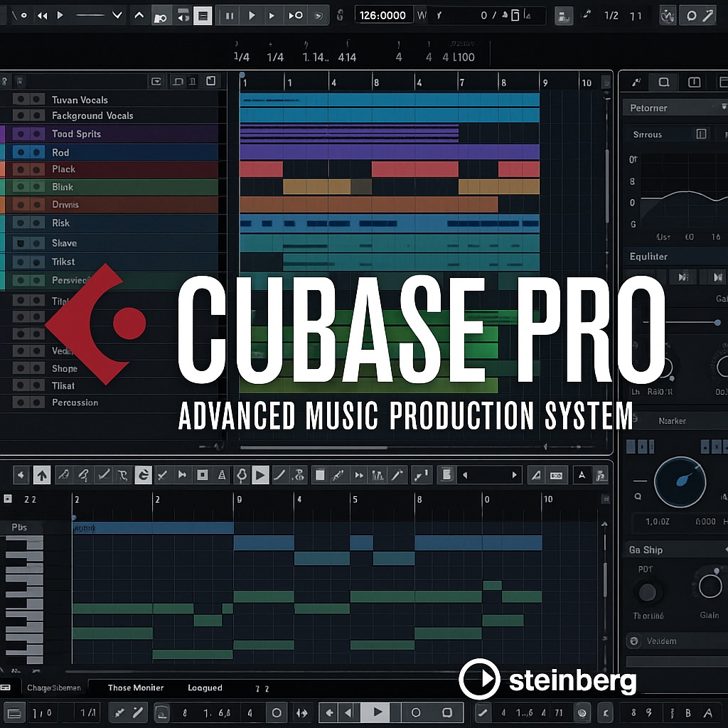Image resolution: width=728 pixels, height=728 pixels.
Task: Click the left-right arrows icon in the bottom bar
Action: pyautogui.click(x=301, y=712)
